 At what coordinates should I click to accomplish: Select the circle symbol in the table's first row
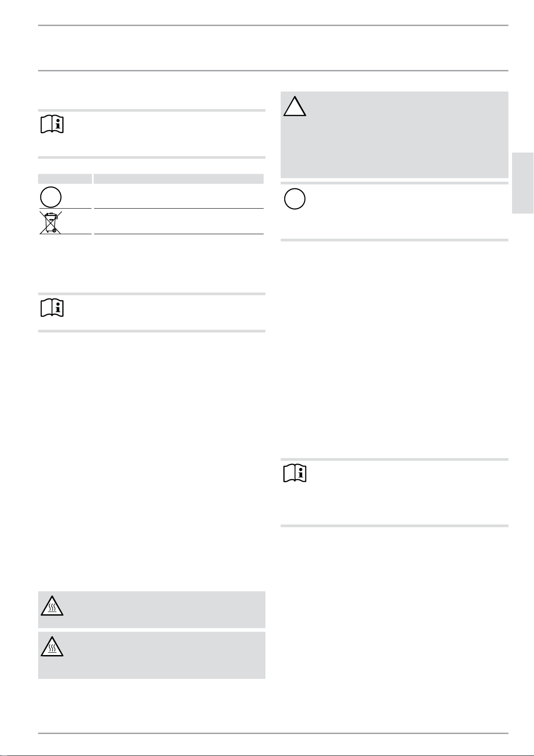(51, 197)
